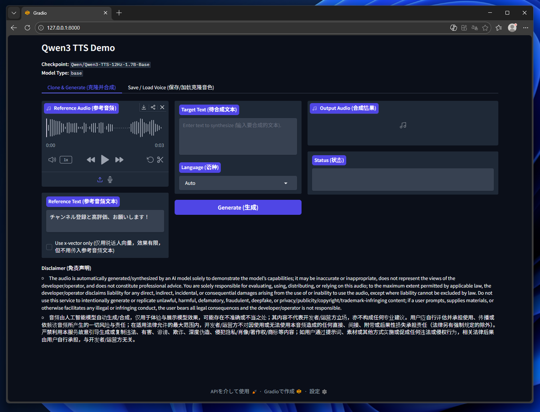The image size is (540, 412).
Task: Play the reference audio
Action: click(x=105, y=159)
